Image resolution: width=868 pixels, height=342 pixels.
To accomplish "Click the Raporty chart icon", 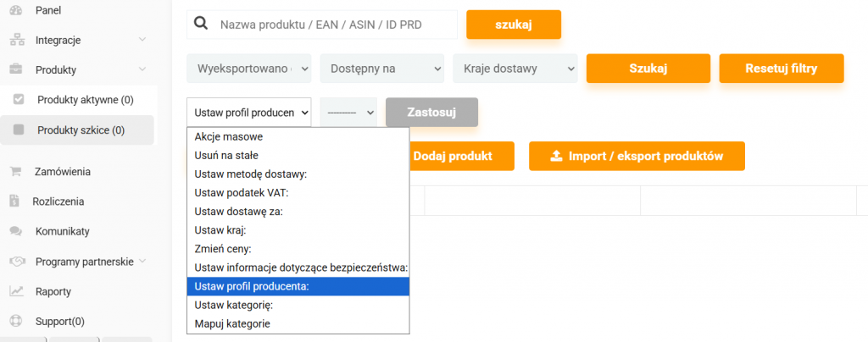I will (x=16, y=291).
